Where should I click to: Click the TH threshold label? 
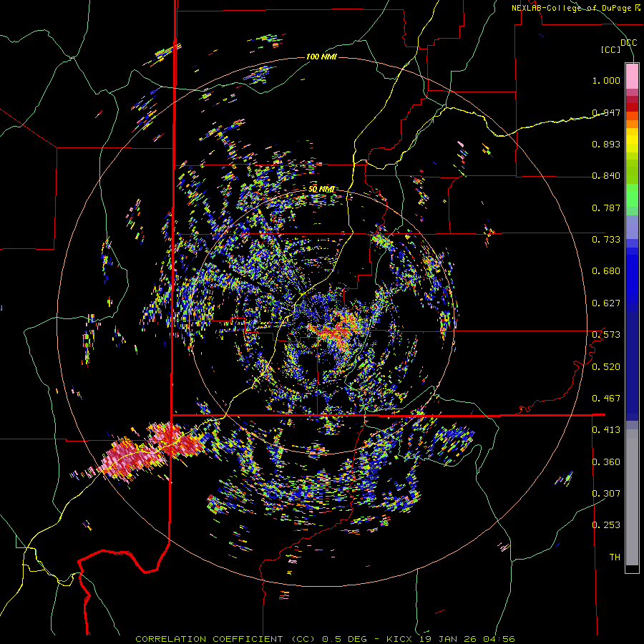(615, 557)
